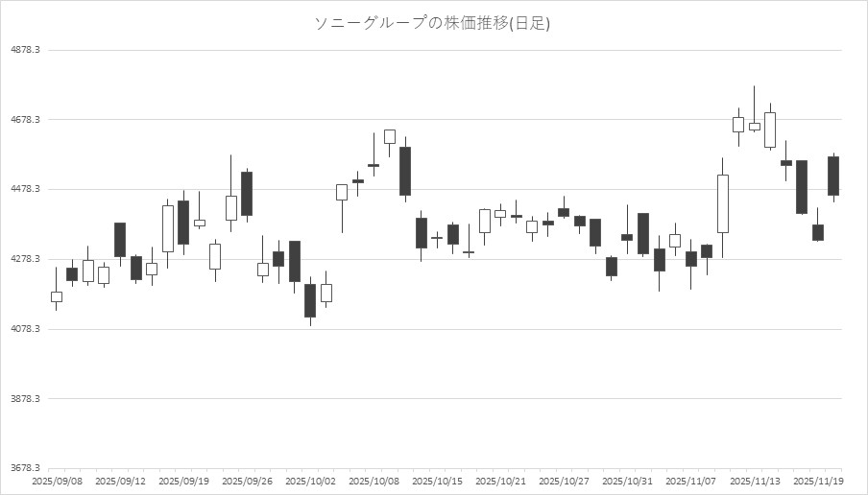Viewport: 868px width, 495px height.
Task: Click the 2025/09/08 date label
Action: pyautogui.click(x=57, y=481)
